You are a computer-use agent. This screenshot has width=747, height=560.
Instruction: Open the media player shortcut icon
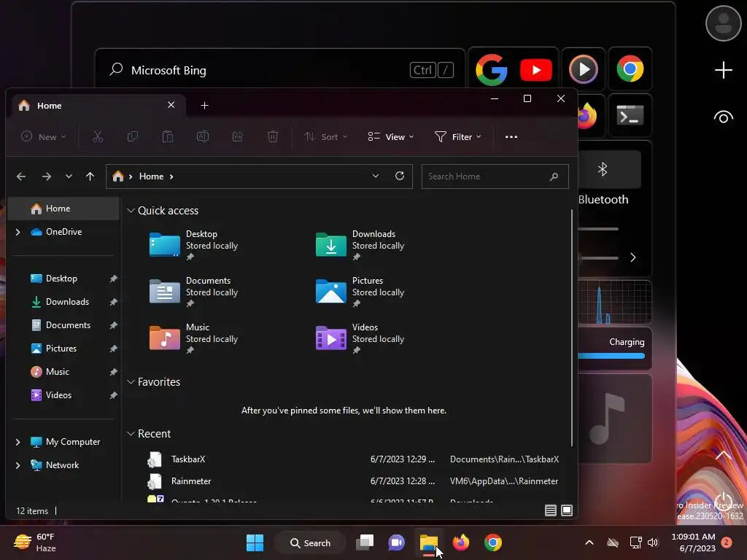tap(583, 69)
